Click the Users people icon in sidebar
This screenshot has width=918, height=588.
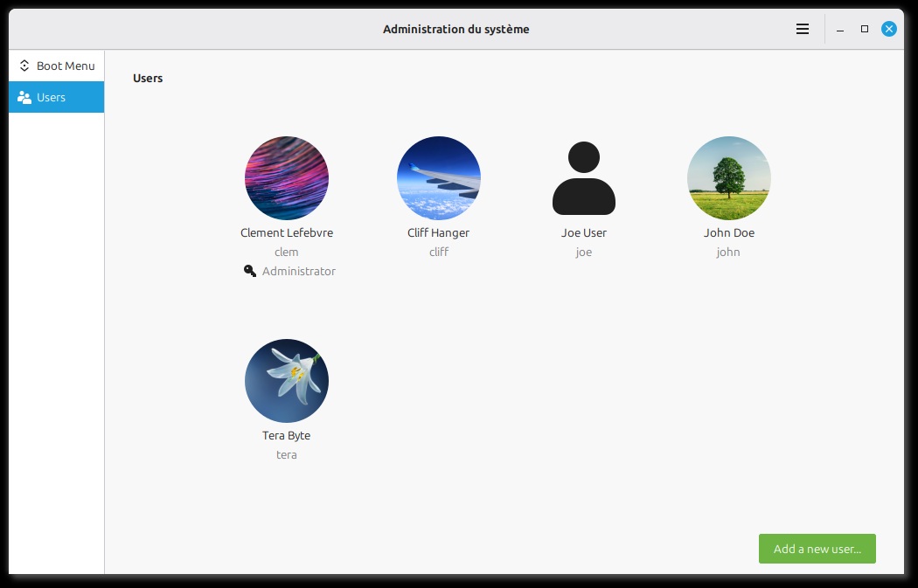(x=24, y=97)
